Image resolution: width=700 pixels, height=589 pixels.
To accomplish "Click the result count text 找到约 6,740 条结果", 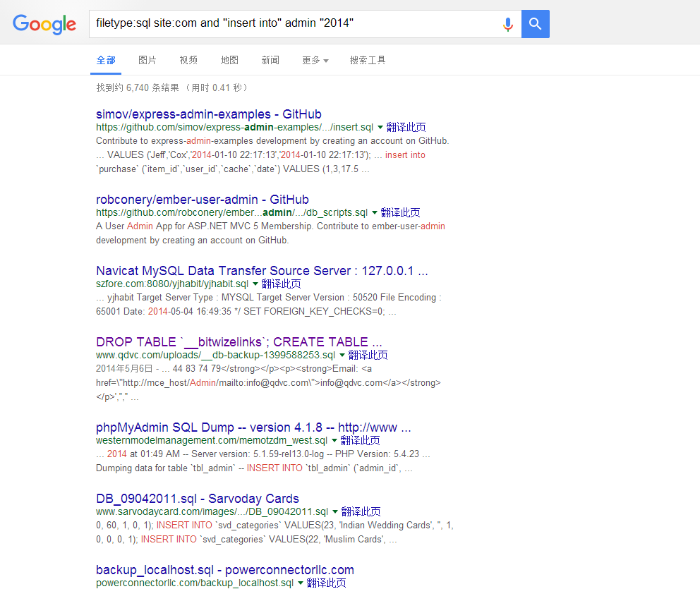I will [138, 88].
